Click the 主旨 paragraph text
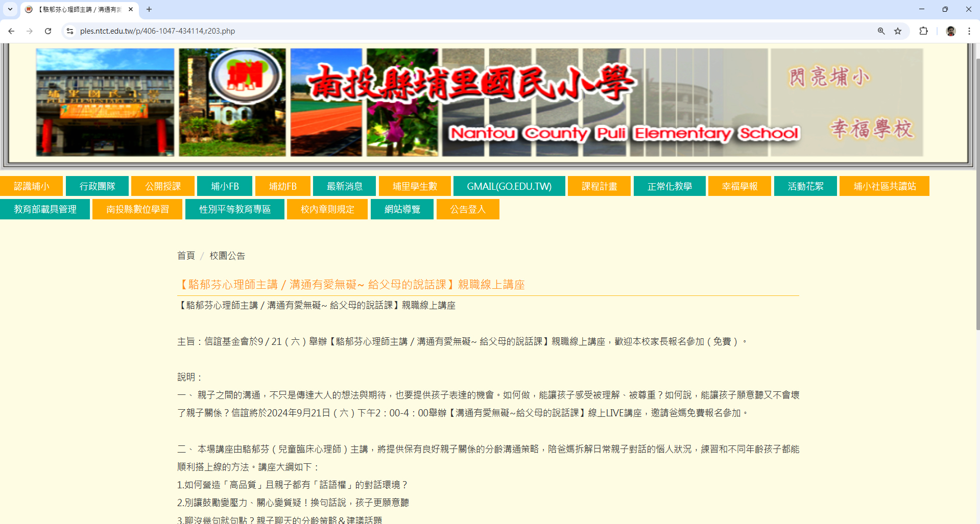 (462, 341)
